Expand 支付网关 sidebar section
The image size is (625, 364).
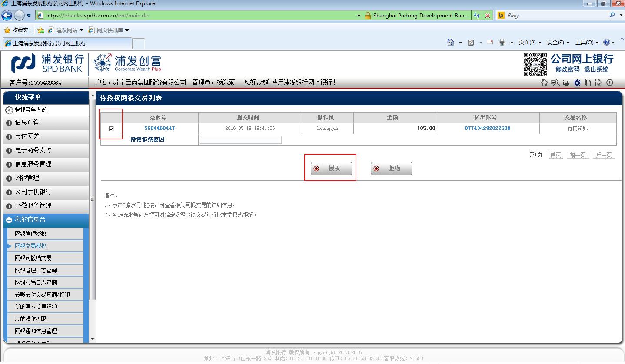click(46, 136)
